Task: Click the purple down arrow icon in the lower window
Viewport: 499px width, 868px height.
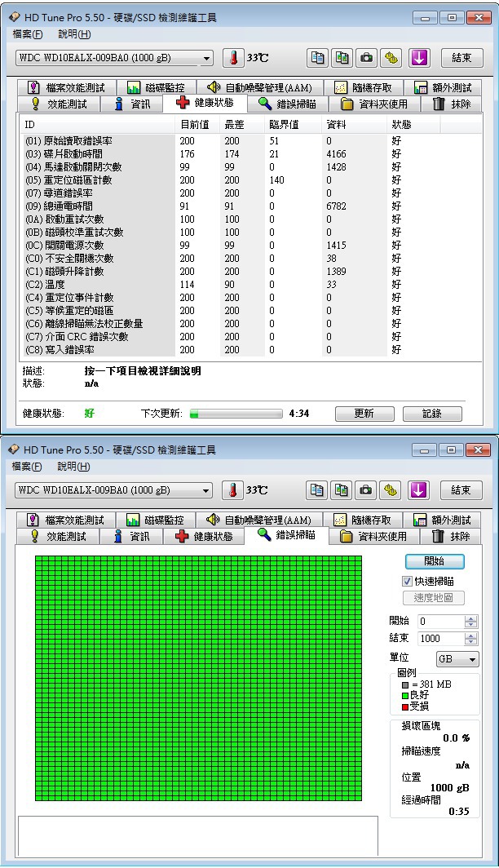Action: [x=418, y=490]
